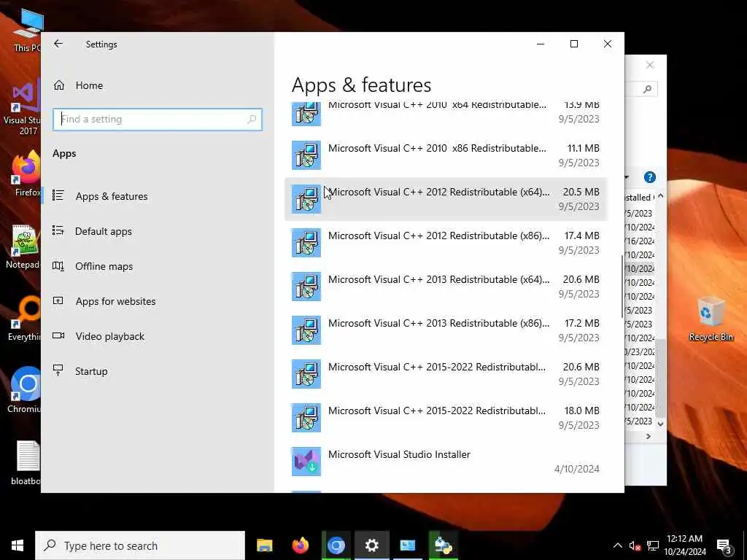This screenshot has width=747, height=560.
Task: Select Visual C++ 2012 Redistributable (x64) entry
Action: pos(446,199)
